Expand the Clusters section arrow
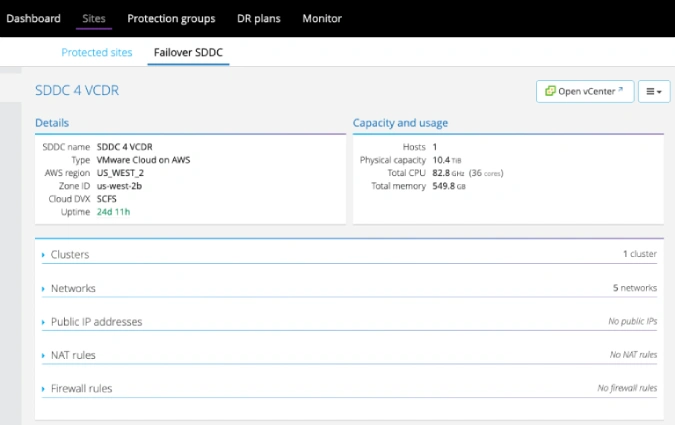Viewport: 675px width, 425px height. coord(43,255)
